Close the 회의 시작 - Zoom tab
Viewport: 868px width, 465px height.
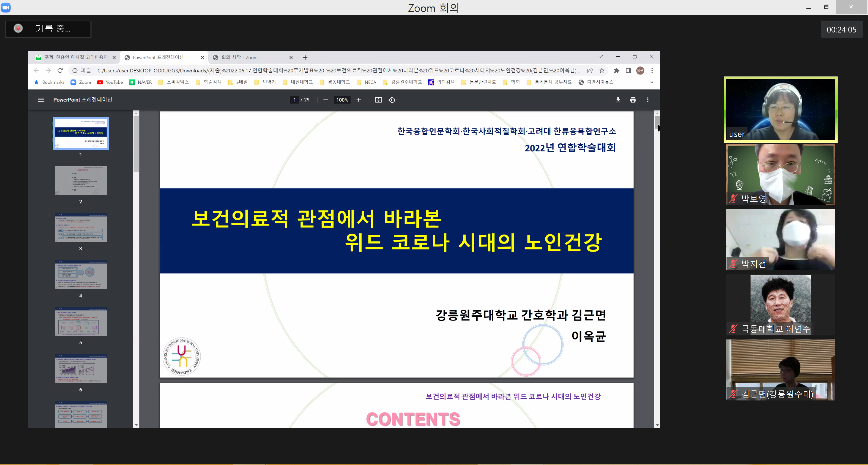coord(291,57)
